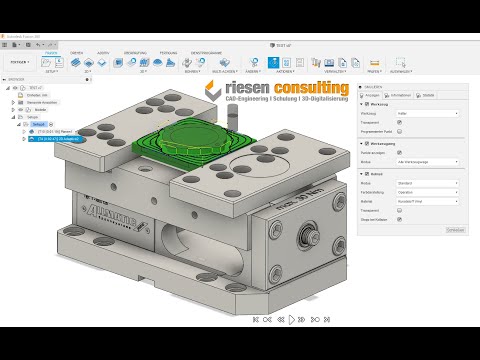Enable the Programmierter Punkt checkbox
The height and width of the screenshot is (360, 480).
399,132
